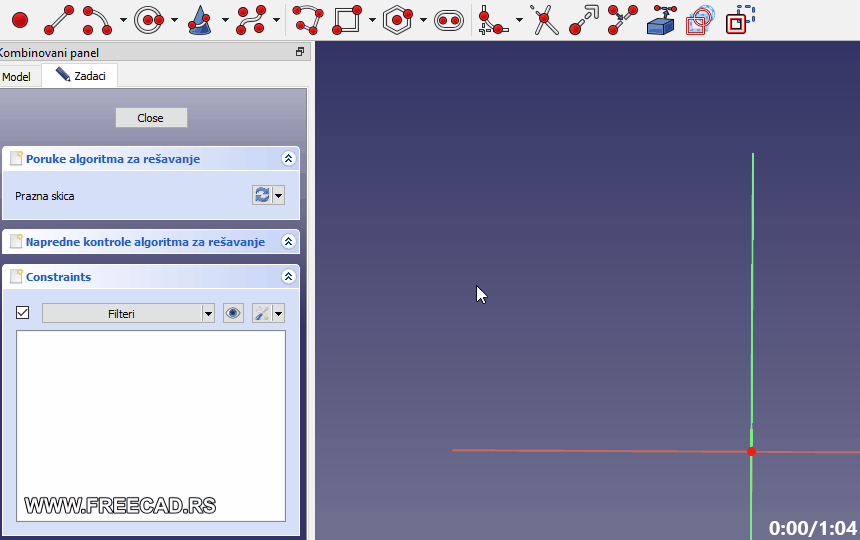The height and width of the screenshot is (540, 860).
Task: Activate the Polyline tool
Action: 308,19
